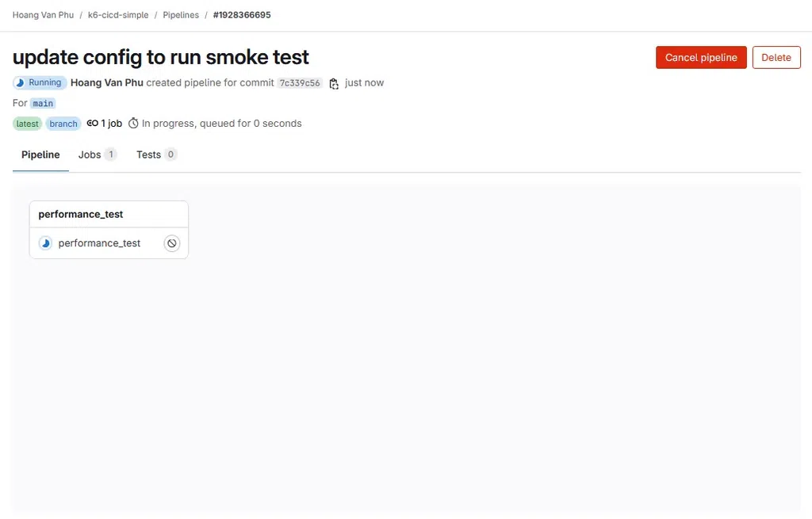
Task: Switch to the Jobs tab
Action: click(x=98, y=155)
